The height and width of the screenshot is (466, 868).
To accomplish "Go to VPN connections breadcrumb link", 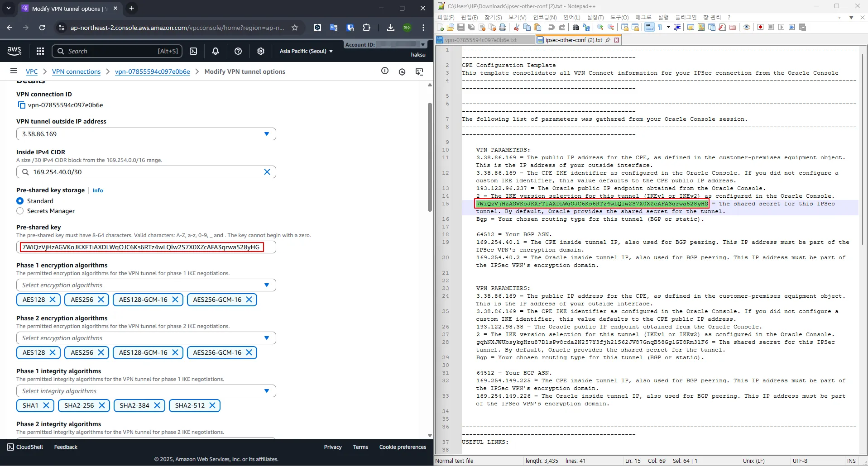I will pyautogui.click(x=76, y=71).
